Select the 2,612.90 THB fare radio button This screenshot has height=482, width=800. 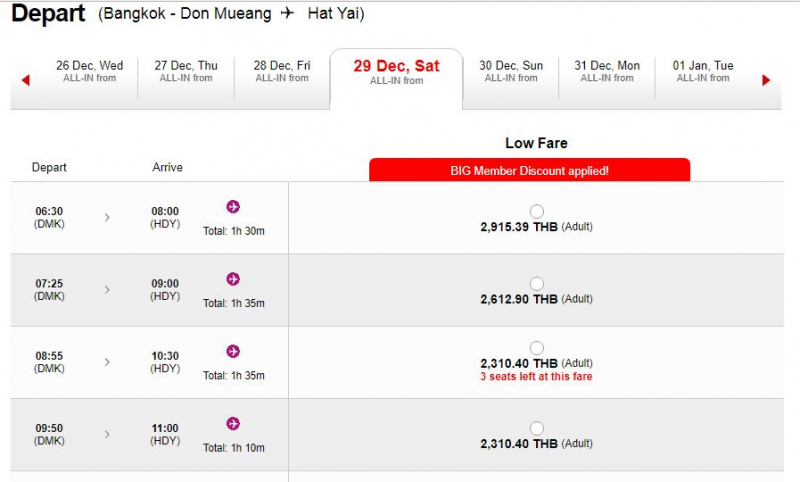[x=537, y=283]
